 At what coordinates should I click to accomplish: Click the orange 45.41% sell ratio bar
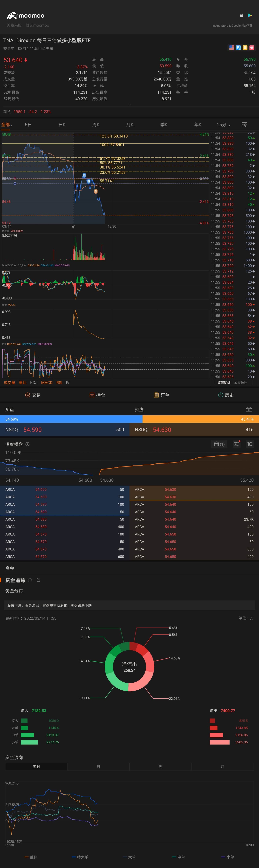pyautogui.click(x=201, y=419)
